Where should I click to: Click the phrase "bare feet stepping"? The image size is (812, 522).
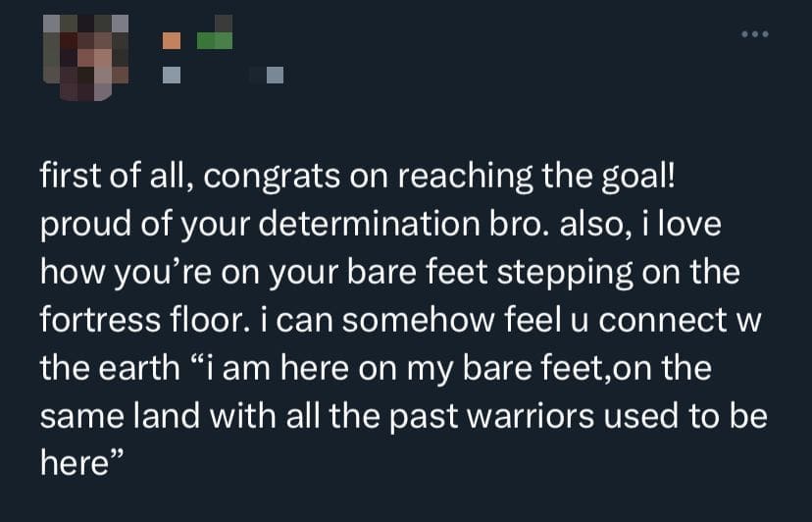click(x=490, y=273)
